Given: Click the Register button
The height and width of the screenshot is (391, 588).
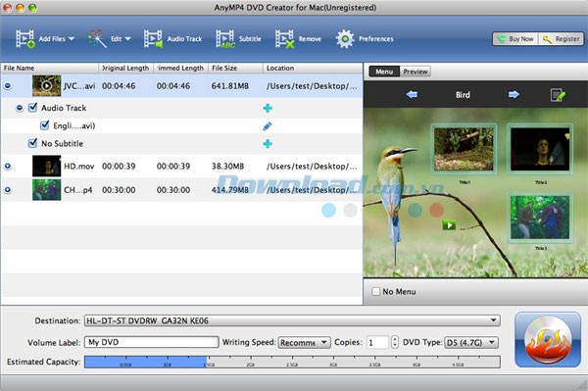Looking at the screenshot, I should (562, 39).
